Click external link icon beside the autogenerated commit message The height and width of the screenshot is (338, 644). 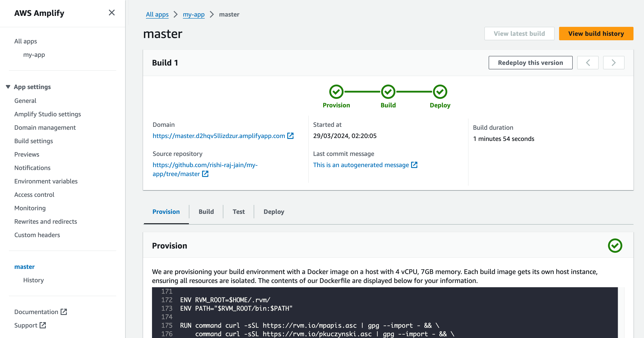(414, 165)
